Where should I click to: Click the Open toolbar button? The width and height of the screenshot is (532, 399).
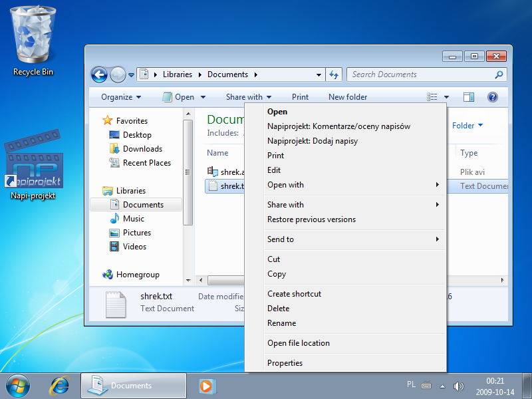click(179, 97)
